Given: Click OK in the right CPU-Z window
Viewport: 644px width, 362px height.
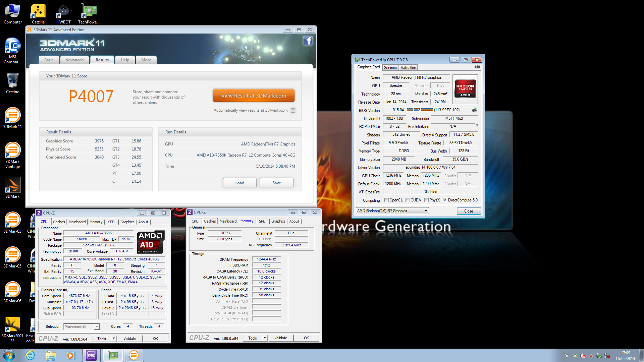Looking at the screenshot, I should (x=307, y=338).
